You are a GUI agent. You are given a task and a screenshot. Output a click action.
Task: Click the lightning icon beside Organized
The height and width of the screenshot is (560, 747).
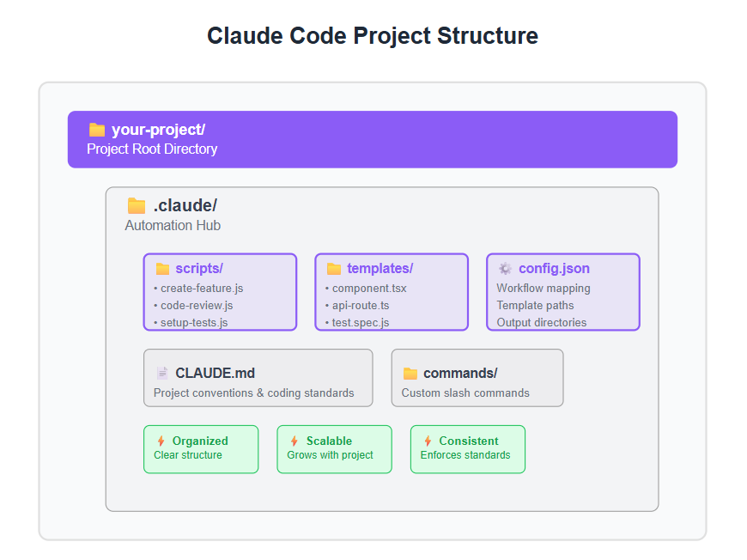click(161, 441)
